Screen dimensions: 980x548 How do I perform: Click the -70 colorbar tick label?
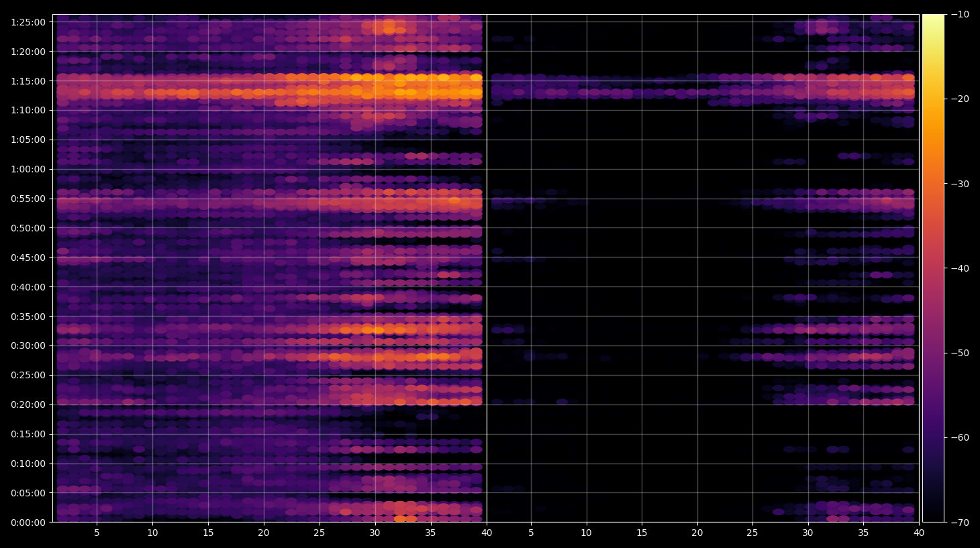(x=960, y=523)
